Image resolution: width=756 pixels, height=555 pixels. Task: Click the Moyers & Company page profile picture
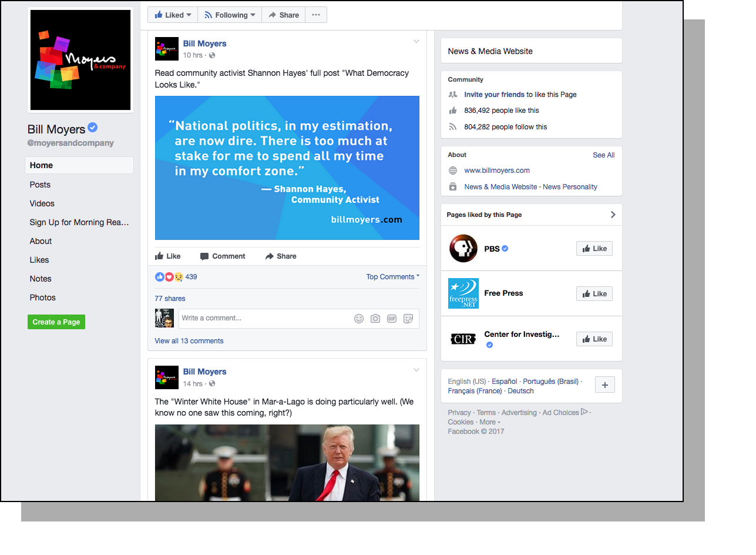click(x=80, y=60)
